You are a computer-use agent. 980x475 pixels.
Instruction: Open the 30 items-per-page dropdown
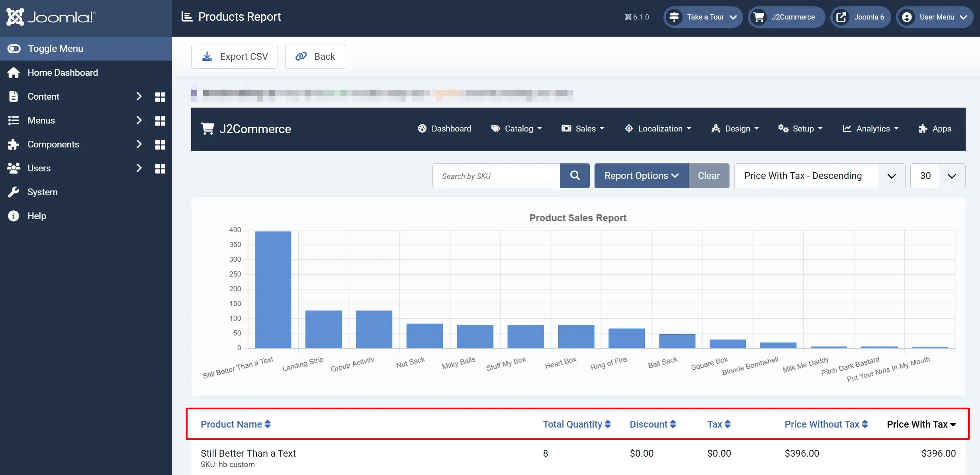pos(937,176)
